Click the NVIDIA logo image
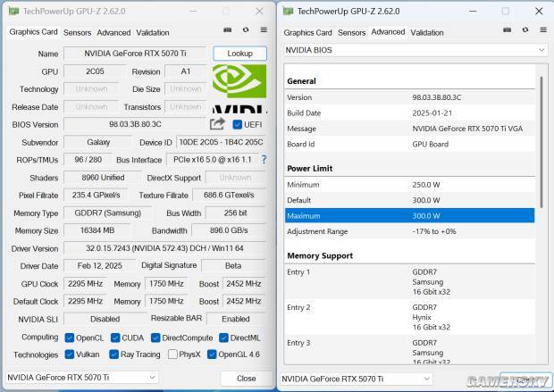554x392 pixels. click(239, 88)
